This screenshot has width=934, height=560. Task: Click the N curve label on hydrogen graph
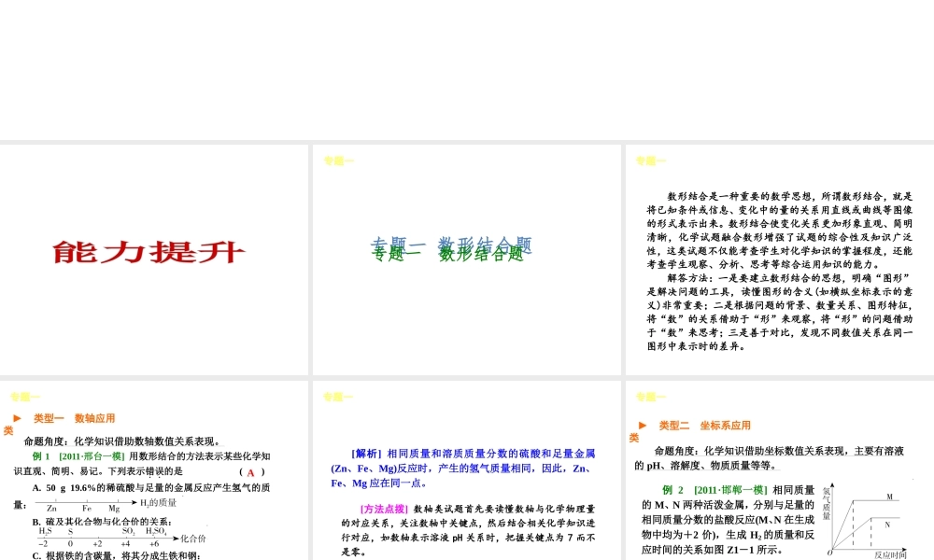(887, 525)
